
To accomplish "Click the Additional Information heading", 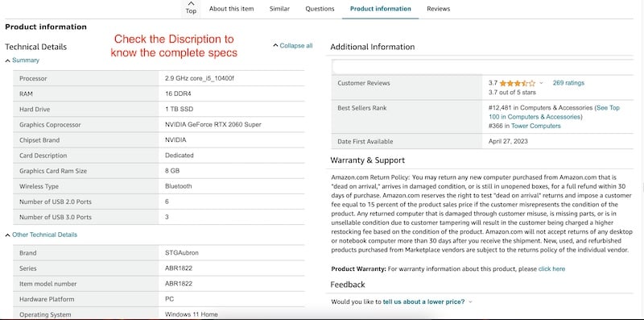I will (x=373, y=47).
